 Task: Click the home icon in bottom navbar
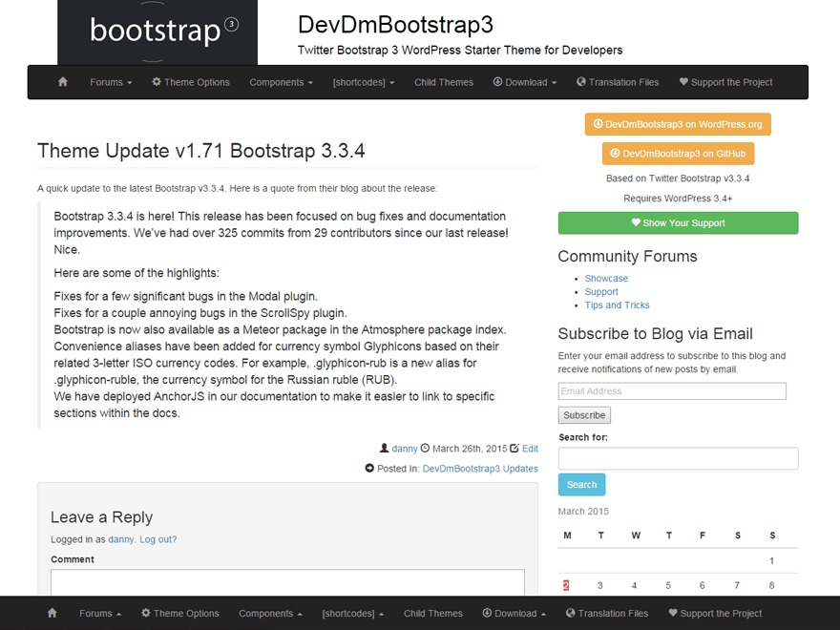52,613
